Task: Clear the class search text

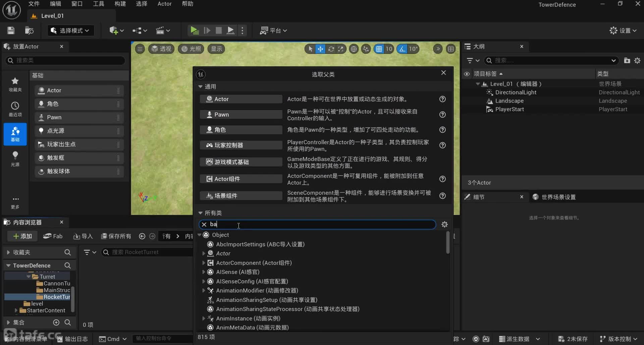Action: 204,225
